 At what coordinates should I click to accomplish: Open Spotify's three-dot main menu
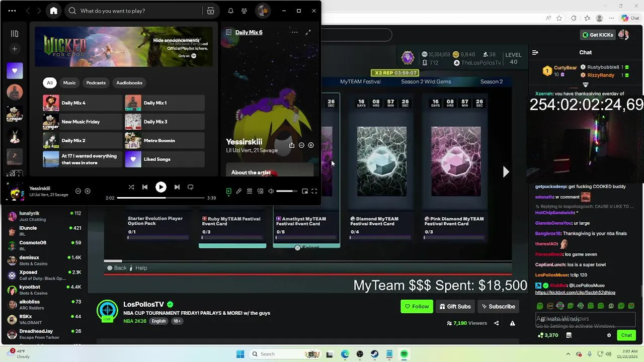[12, 11]
